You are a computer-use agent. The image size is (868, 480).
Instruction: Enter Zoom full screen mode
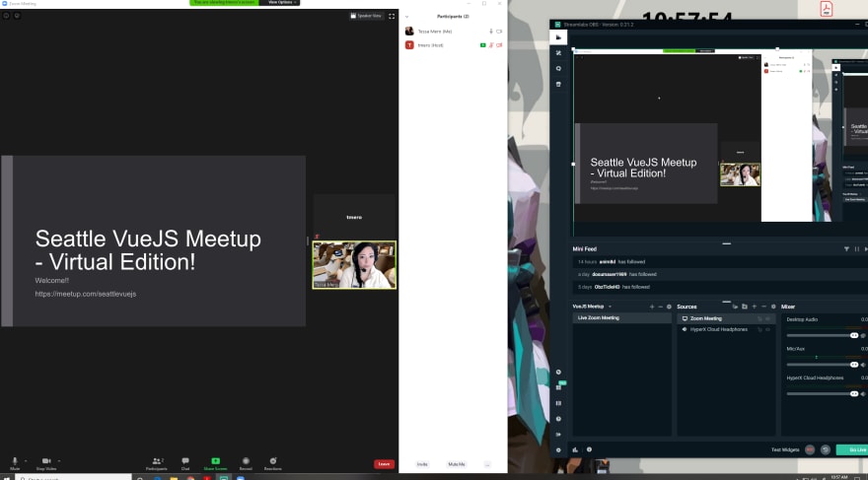(392, 16)
